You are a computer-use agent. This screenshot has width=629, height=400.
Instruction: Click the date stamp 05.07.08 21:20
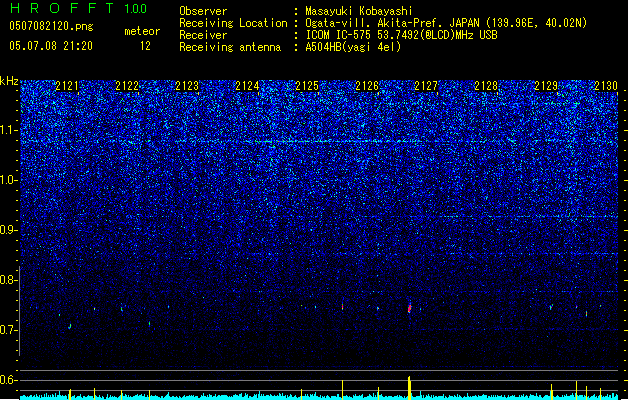click(51, 46)
